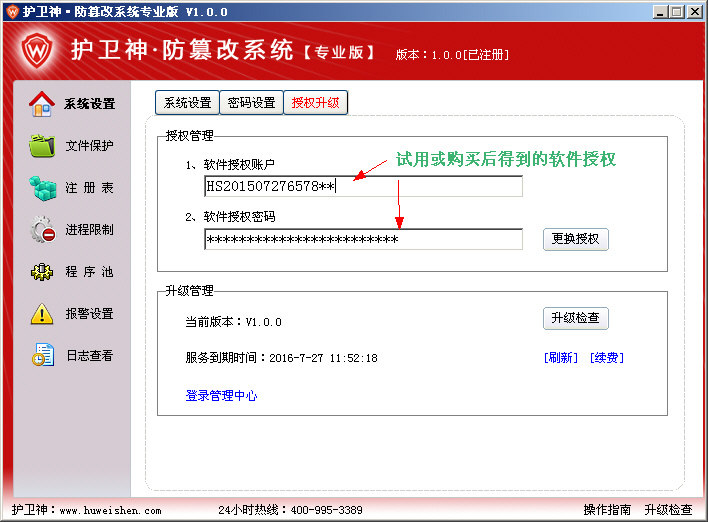Switch to the 密码设置 tab
Image resolution: width=708 pixels, height=522 pixels.
tap(251, 103)
